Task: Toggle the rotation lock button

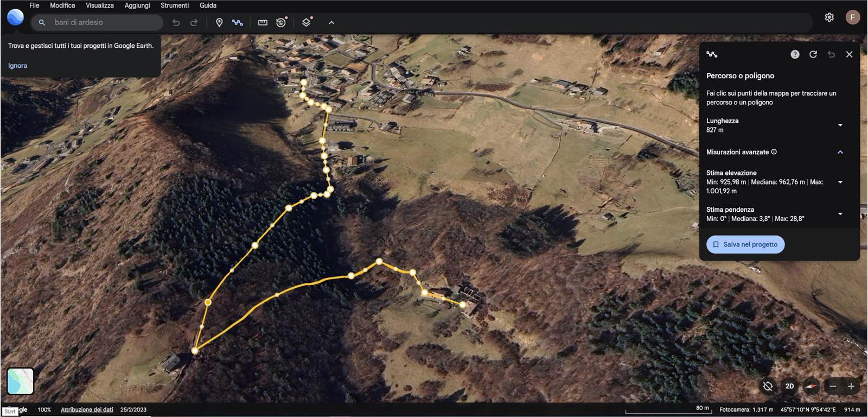Action: 768,386
